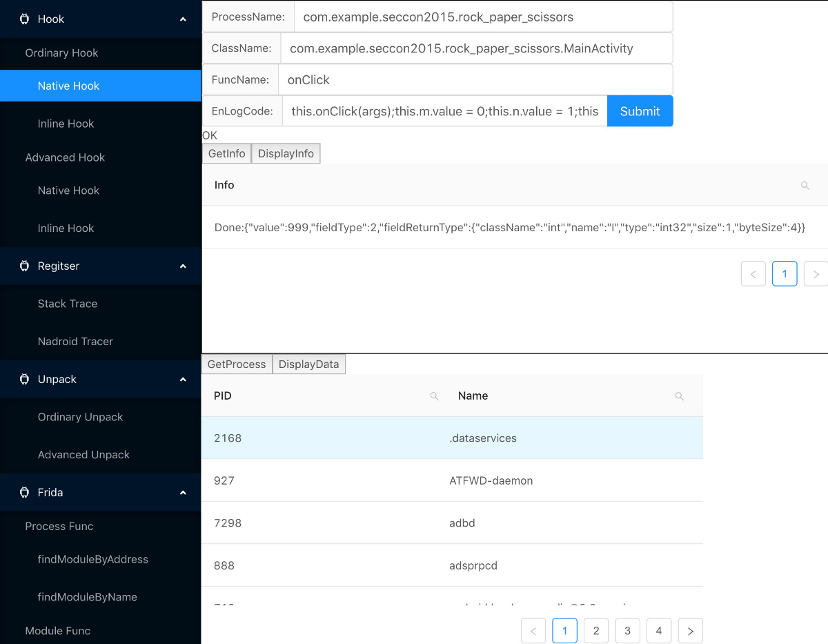Click PID value 2168
The height and width of the screenshot is (644, 828).
pos(228,438)
